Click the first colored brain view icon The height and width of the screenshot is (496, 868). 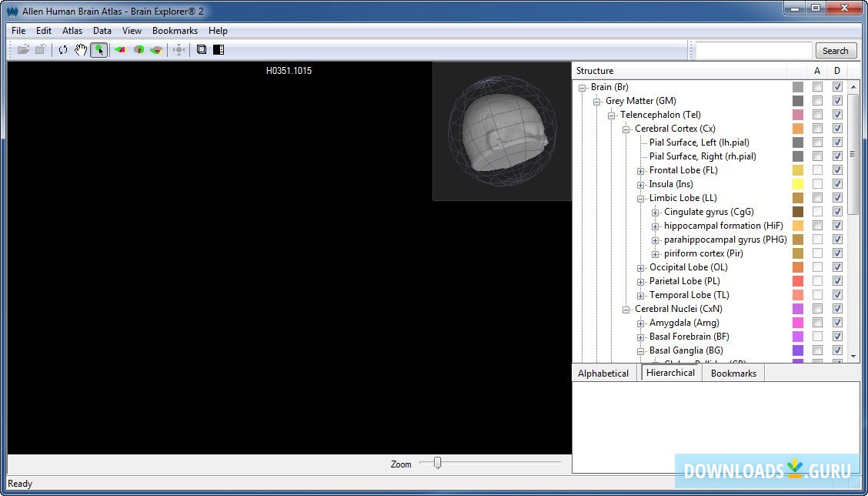[120, 50]
